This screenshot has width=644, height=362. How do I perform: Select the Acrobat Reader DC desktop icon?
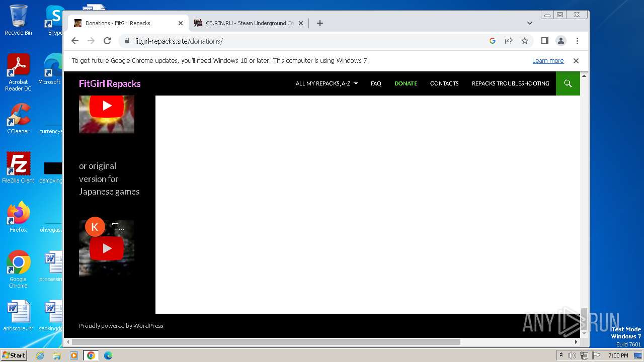(18, 73)
